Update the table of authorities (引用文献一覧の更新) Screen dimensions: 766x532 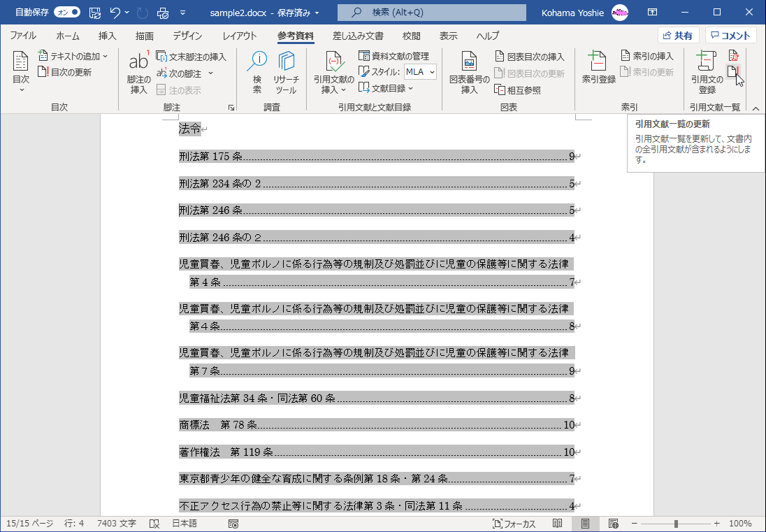click(x=734, y=70)
